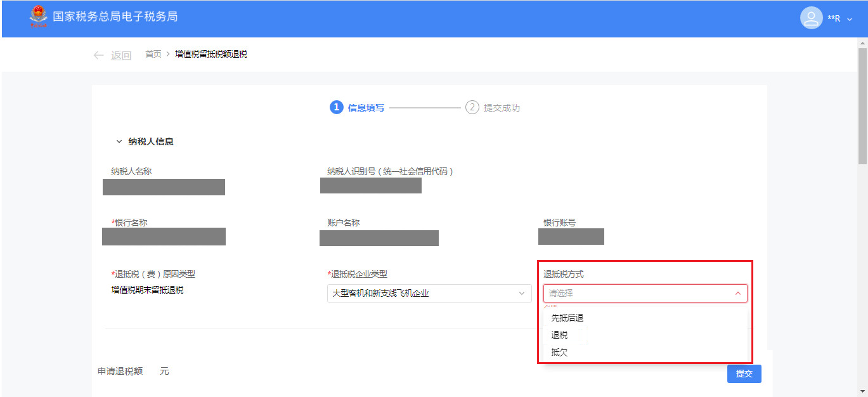Choose the 退税 option
Viewport: 868px width, 397px height.
point(559,335)
